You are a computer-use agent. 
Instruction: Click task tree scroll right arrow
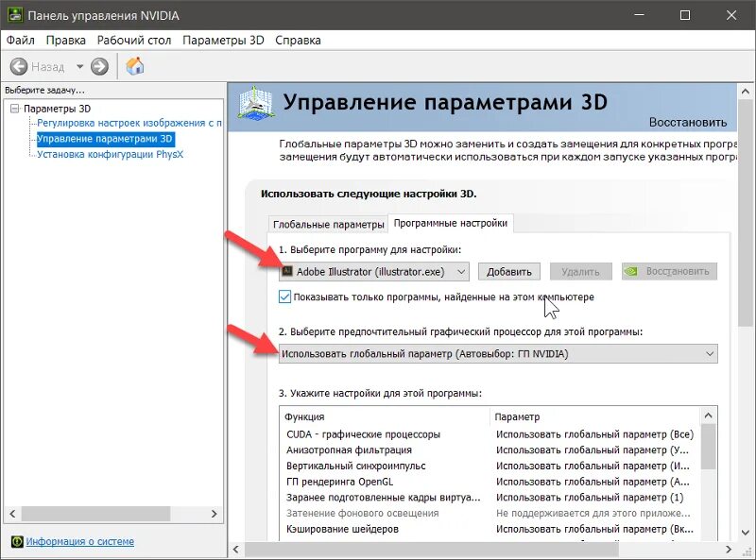(x=214, y=514)
